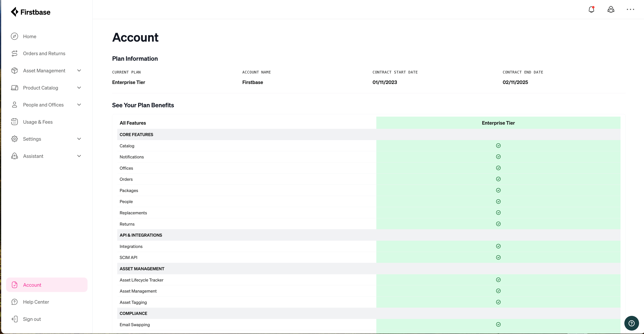Click the Packages row checkmark
Screen dimensions: 644x334
point(498,190)
